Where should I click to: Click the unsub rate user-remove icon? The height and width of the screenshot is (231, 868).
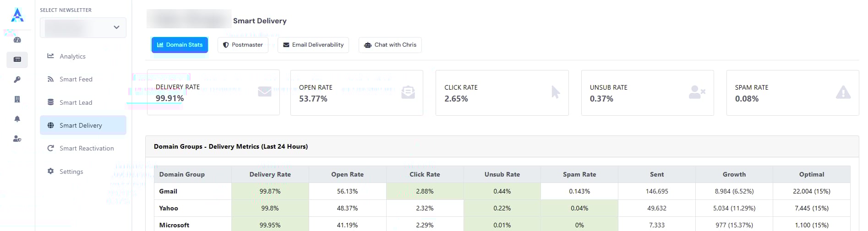(x=697, y=92)
